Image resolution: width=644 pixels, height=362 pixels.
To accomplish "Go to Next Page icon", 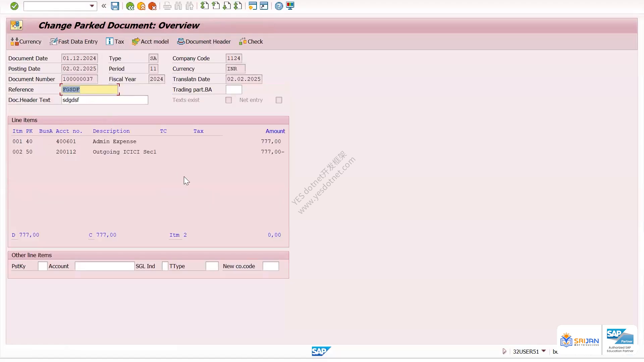I will pyautogui.click(x=227, y=6).
